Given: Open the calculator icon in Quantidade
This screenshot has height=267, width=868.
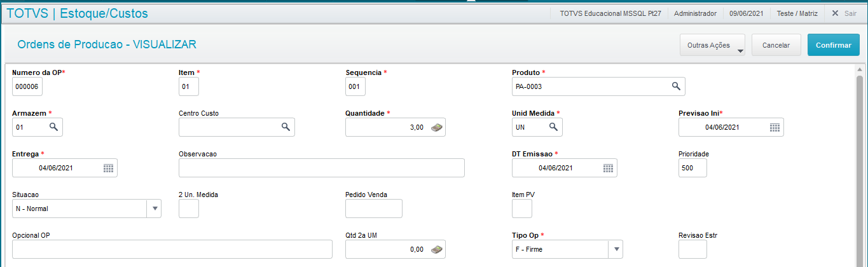Looking at the screenshot, I should pos(436,127).
